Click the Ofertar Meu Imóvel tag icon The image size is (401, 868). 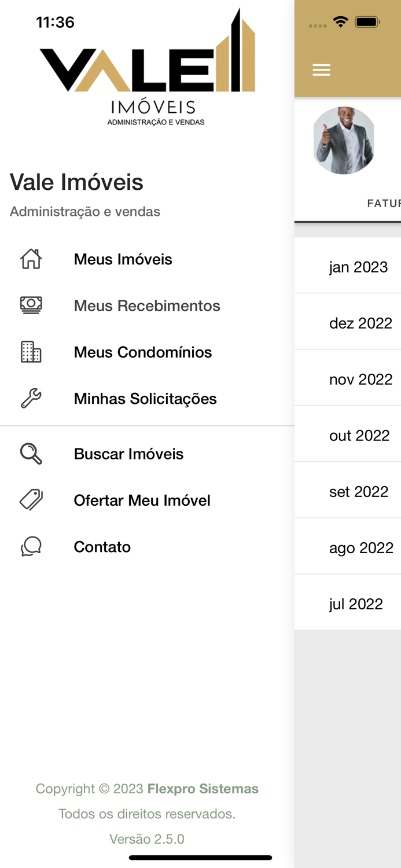tap(31, 499)
